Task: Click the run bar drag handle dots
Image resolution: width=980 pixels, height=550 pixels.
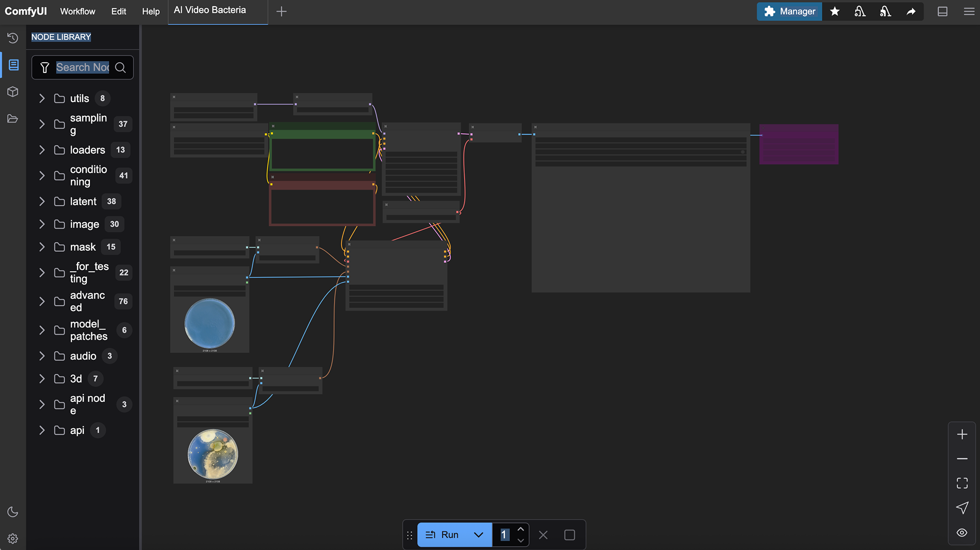Action: click(x=409, y=535)
